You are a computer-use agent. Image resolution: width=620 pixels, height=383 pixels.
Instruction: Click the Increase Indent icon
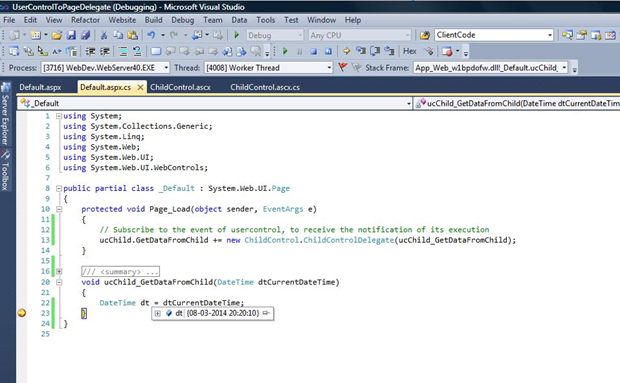[x=105, y=51]
